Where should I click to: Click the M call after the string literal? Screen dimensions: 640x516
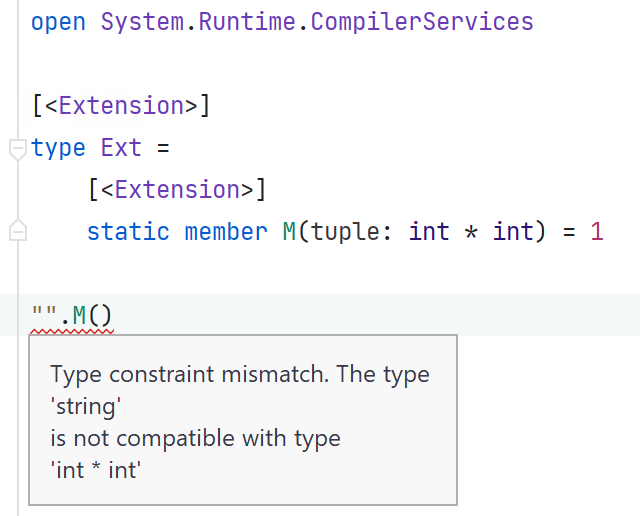point(79,315)
